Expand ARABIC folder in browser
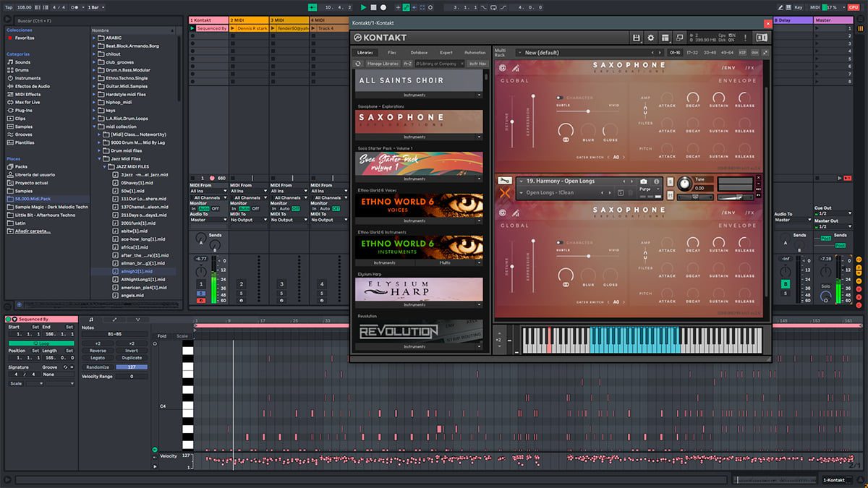Image resolution: width=868 pixels, height=488 pixels. click(x=95, y=38)
